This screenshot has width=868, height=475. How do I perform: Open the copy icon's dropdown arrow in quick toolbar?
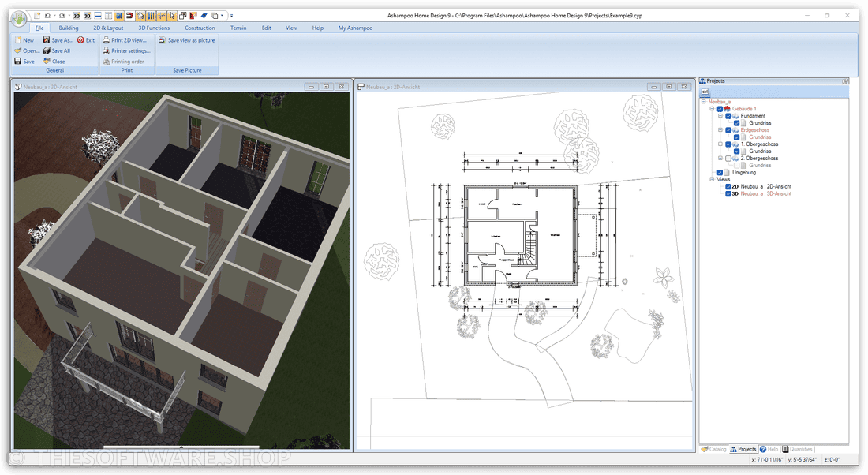222,16
